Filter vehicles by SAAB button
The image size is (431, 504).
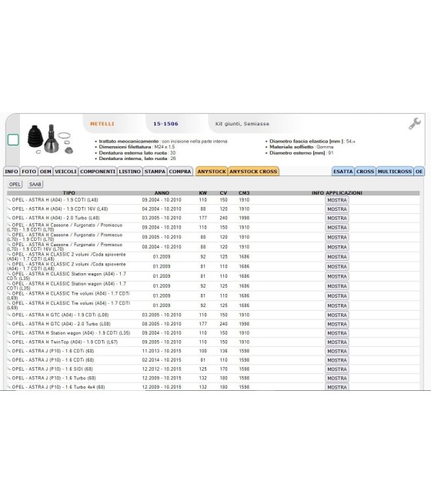pyautogui.click(x=35, y=184)
